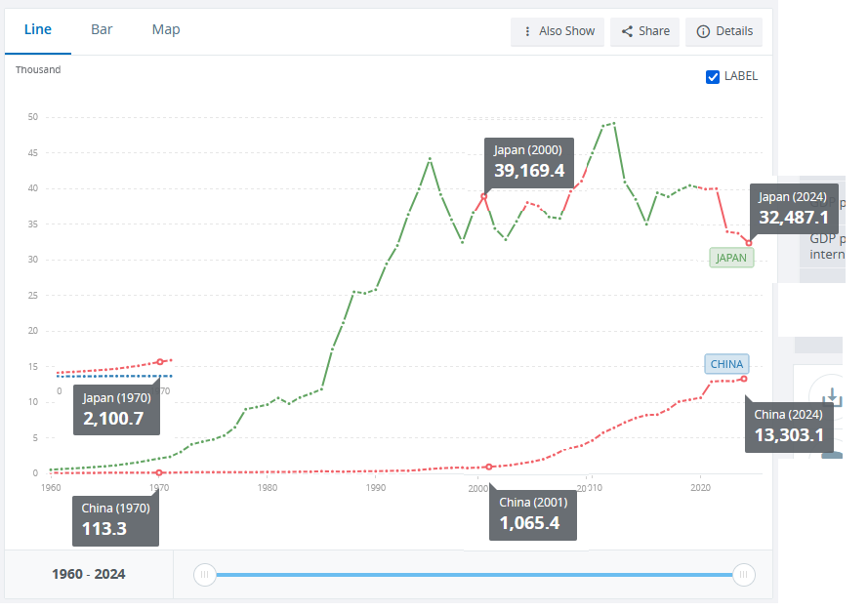This screenshot has width=868, height=611.
Task: Grab the right time range slider handle
Action: (x=743, y=575)
